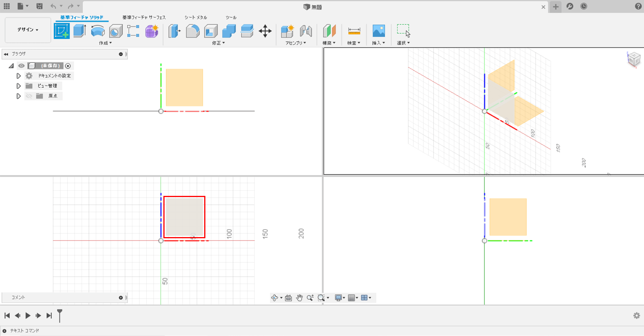Activate the Fillet tool

(x=192, y=31)
